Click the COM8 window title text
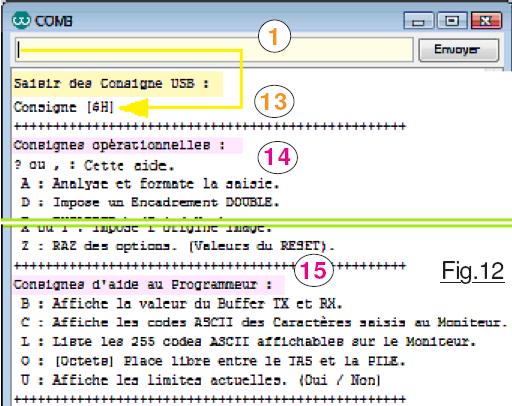This screenshot has width=512, height=406. [54, 21]
